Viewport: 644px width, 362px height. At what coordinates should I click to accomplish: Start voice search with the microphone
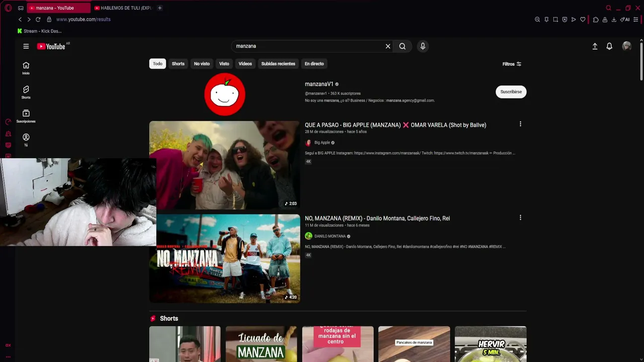[423, 46]
